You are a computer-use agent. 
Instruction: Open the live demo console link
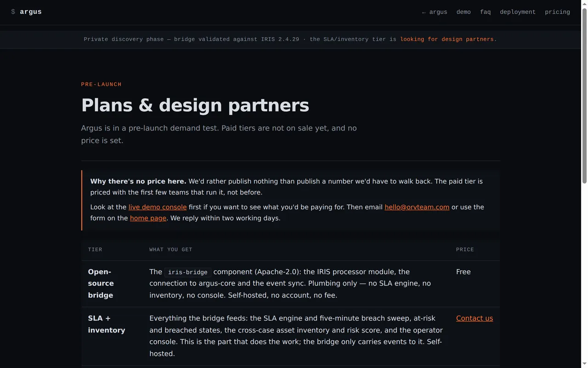coord(158,207)
